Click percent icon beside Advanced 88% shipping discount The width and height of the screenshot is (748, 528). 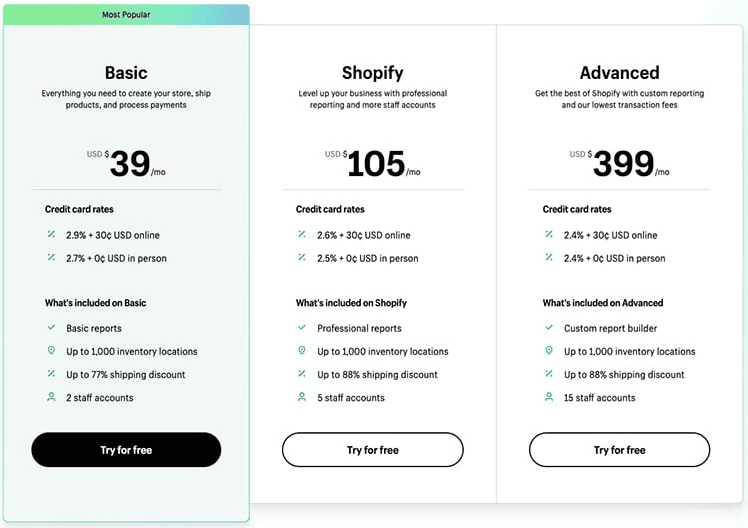(548, 374)
